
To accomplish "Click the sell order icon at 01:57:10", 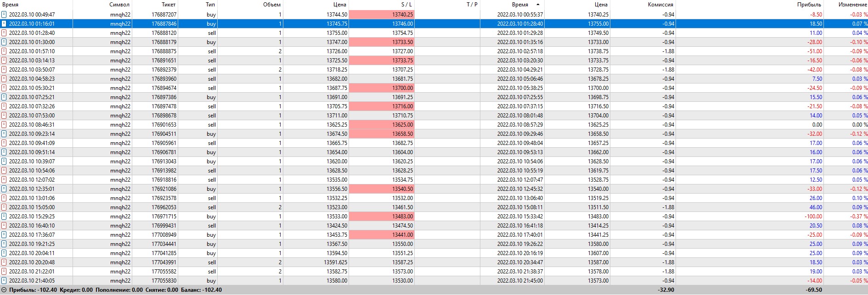I will [4, 51].
